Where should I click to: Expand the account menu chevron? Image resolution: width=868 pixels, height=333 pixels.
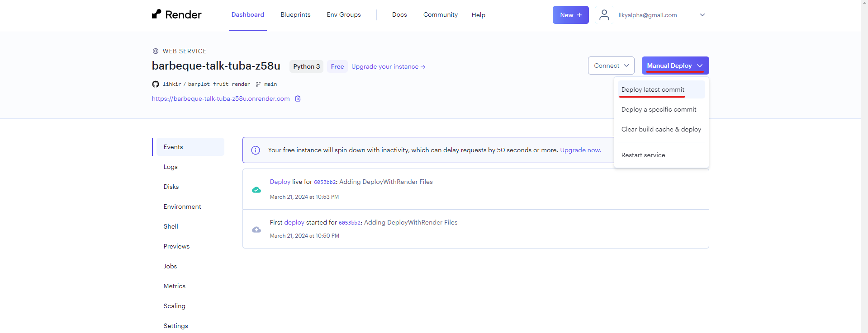tap(702, 15)
